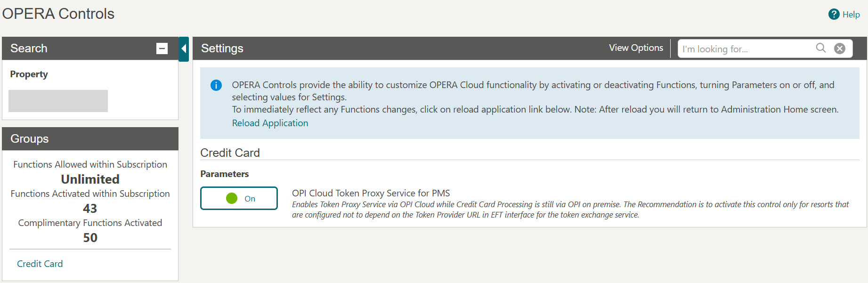
Task: Select the Settings tab header
Action: click(222, 48)
